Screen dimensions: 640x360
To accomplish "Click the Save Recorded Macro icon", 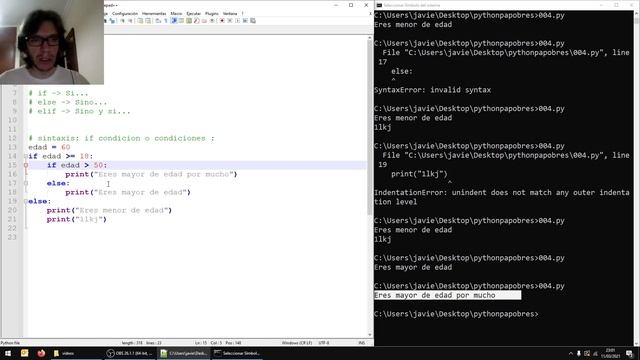I will pos(253,20).
